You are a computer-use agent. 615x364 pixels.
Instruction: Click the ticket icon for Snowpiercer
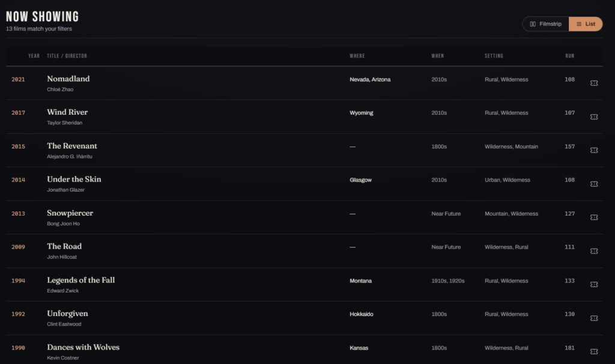[x=594, y=217]
